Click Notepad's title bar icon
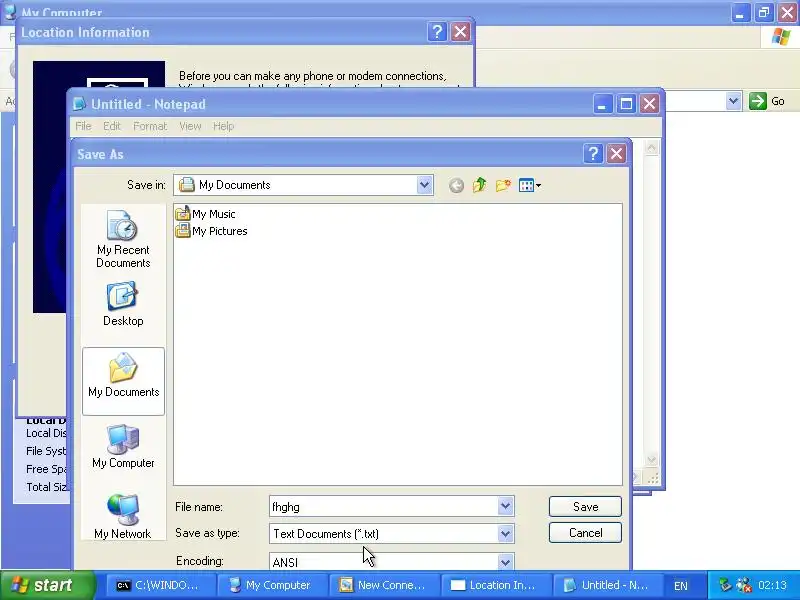 point(80,104)
